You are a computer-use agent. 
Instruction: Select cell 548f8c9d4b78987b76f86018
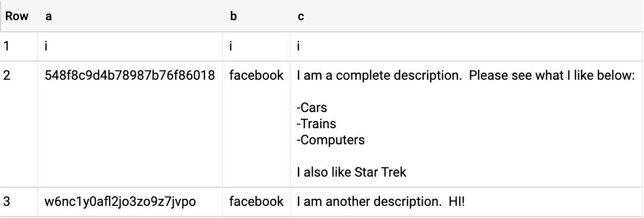coord(130,76)
